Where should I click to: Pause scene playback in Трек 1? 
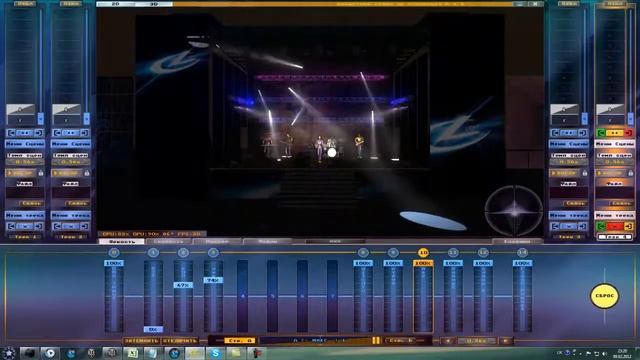click(x=25, y=133)
